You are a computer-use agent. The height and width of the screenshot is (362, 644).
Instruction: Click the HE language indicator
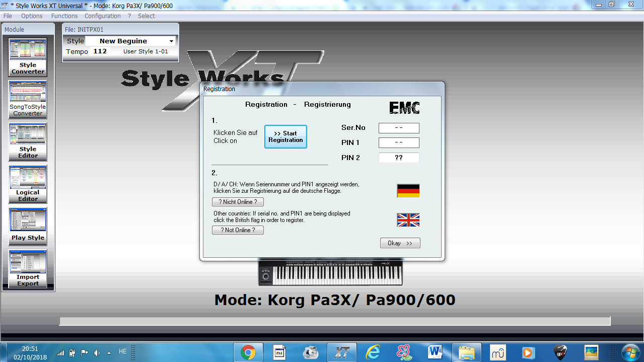coord(122,351)
